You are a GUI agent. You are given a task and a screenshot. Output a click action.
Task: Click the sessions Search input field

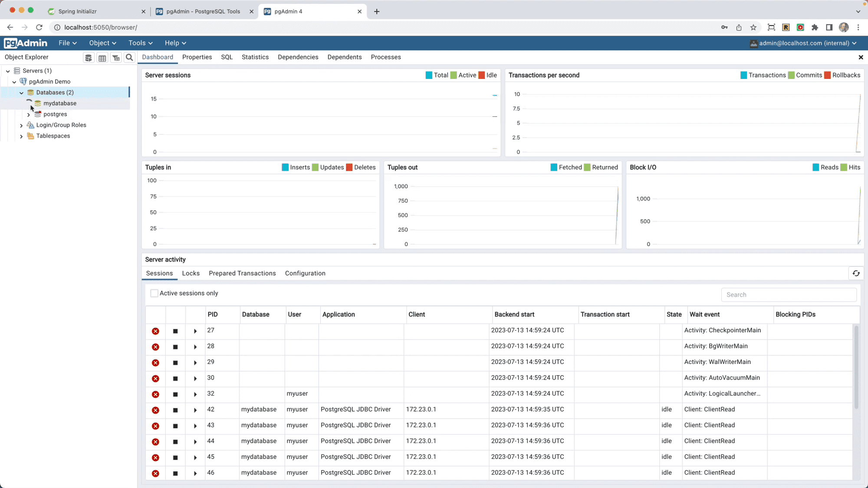pos(788,295)
